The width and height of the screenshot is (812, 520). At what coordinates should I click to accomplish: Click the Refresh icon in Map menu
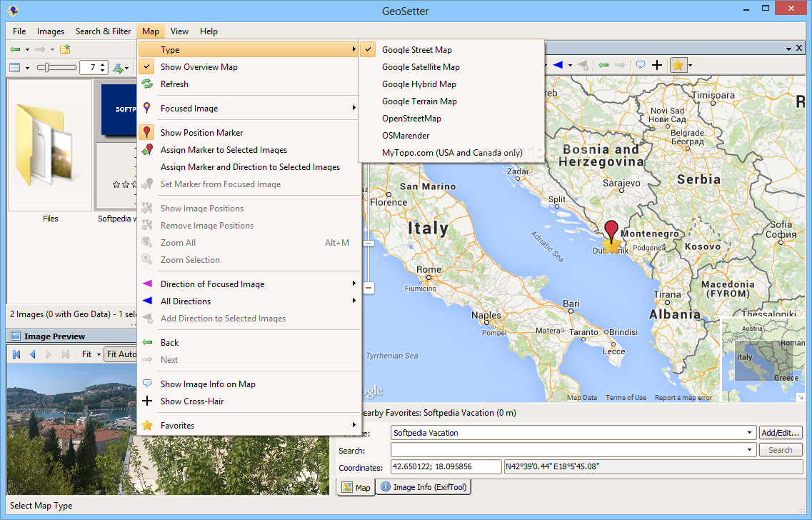click(148, 84)
